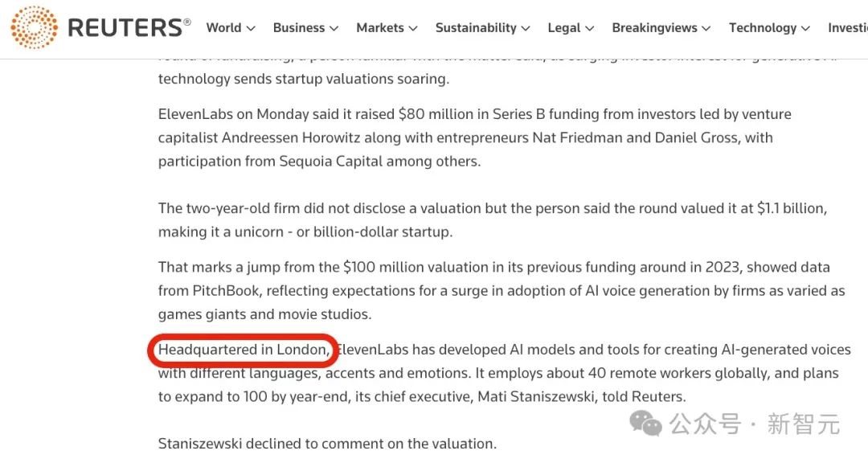Click the WeChat logo in the watermark

click(x=646, y=422)
